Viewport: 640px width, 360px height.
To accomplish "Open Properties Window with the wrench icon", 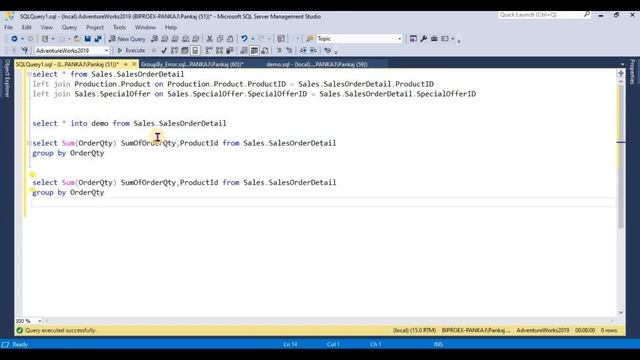I will (x=423, y=38).
